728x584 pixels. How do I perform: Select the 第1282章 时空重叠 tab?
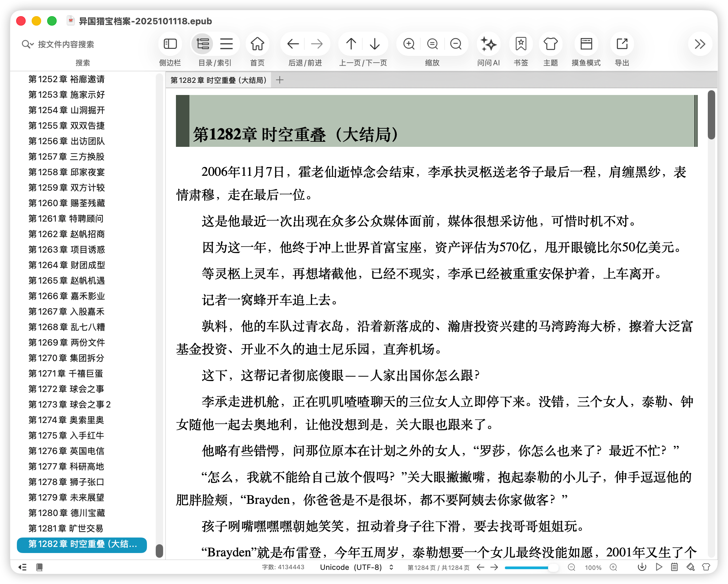218,80
